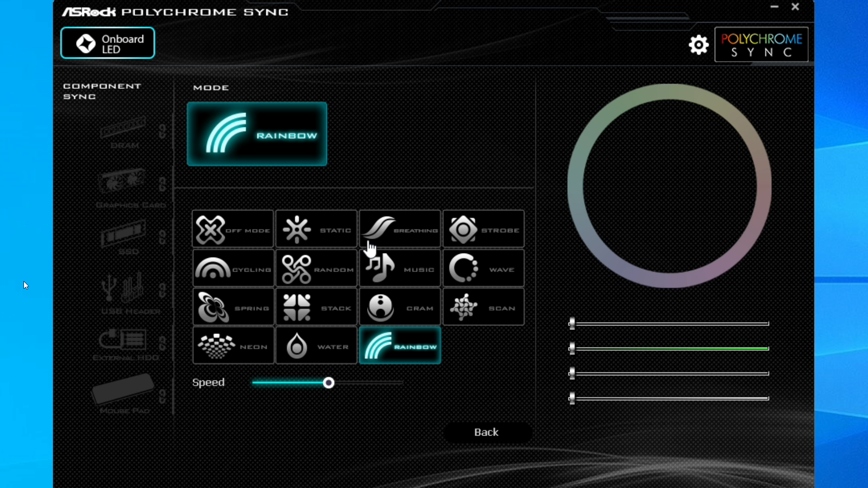
Task: Click the first color slider below the wheel
Action: tap(669, 324)
